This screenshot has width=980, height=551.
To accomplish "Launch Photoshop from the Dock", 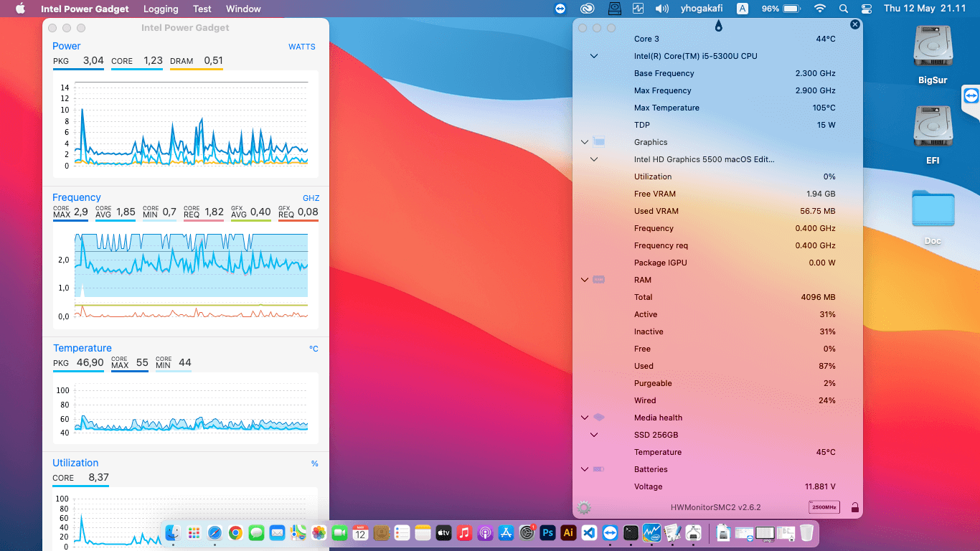I will coord(547,532).
